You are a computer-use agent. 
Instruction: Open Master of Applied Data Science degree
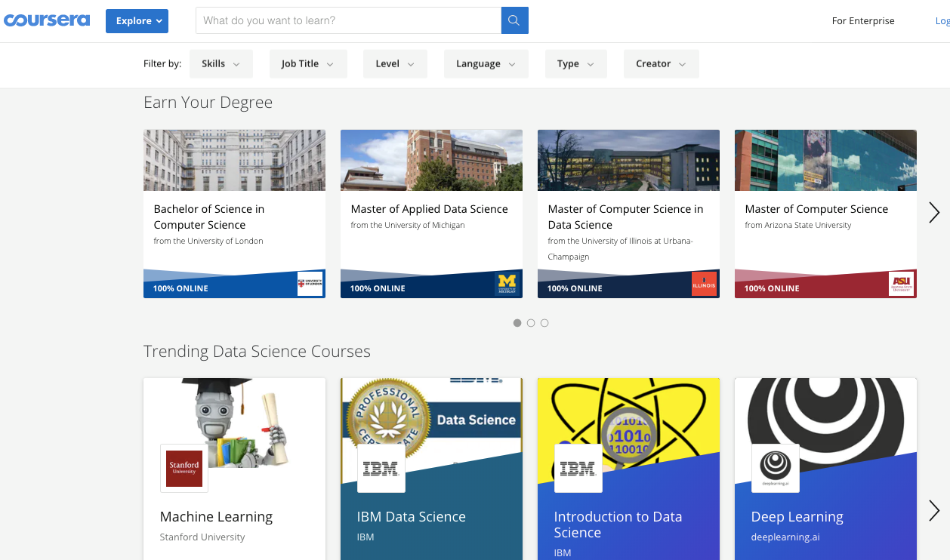[429, 209]
